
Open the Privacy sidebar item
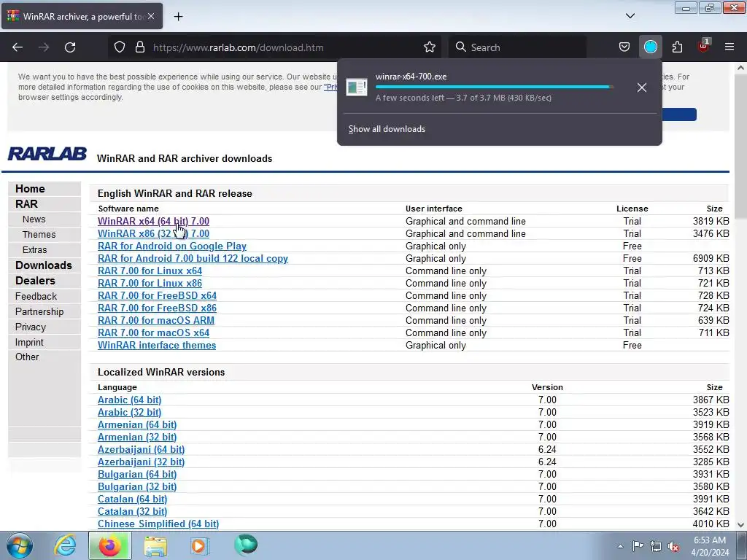(31, 327)
